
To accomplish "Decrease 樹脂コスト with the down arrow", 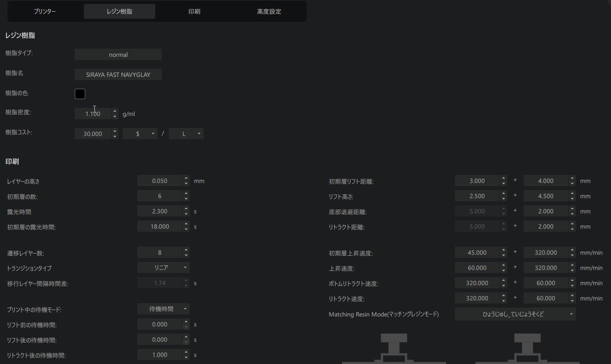I will pyautogui.click(x=115, y=137).
